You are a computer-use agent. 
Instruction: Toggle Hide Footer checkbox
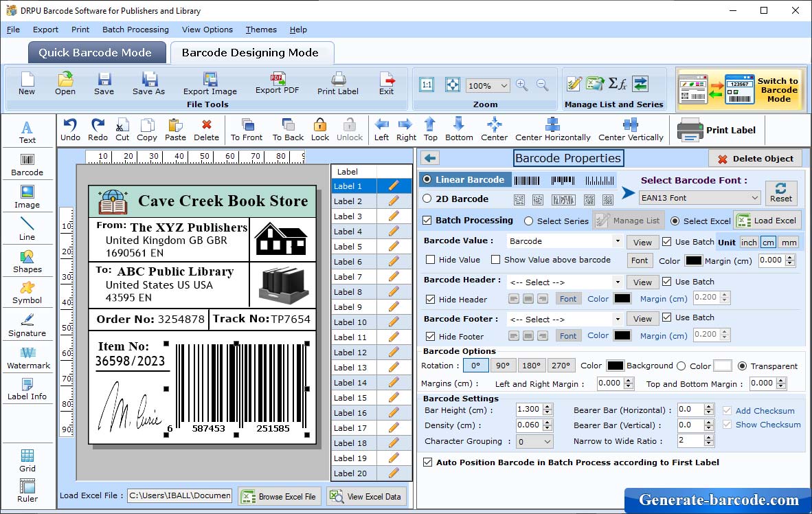(x=430, y=337)
